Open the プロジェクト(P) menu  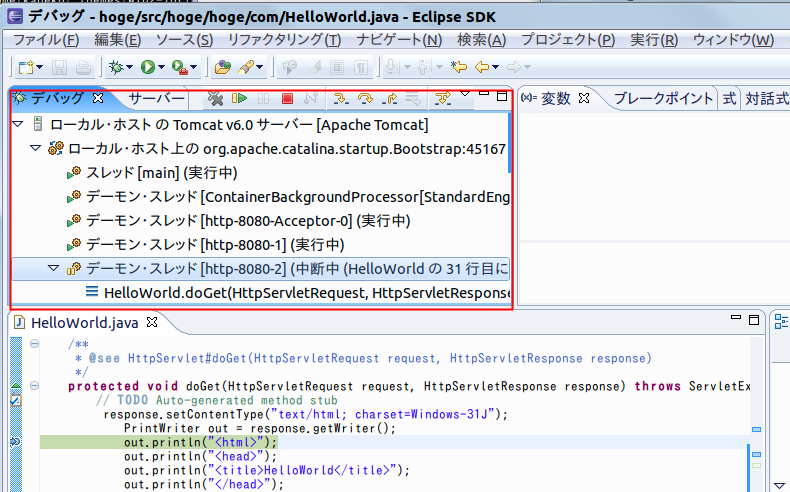568,40
